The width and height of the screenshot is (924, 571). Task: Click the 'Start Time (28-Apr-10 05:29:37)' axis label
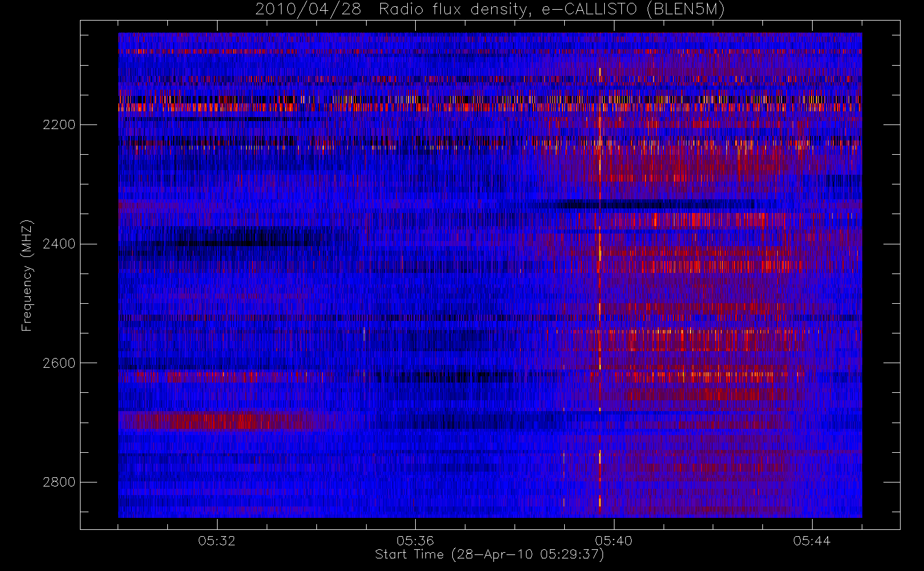coord(489,554)
